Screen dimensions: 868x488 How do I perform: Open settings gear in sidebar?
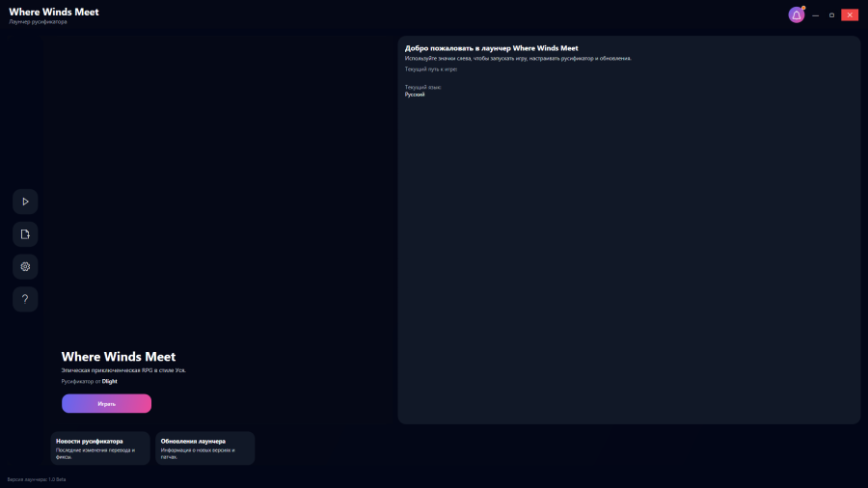[x=25, y=267]
